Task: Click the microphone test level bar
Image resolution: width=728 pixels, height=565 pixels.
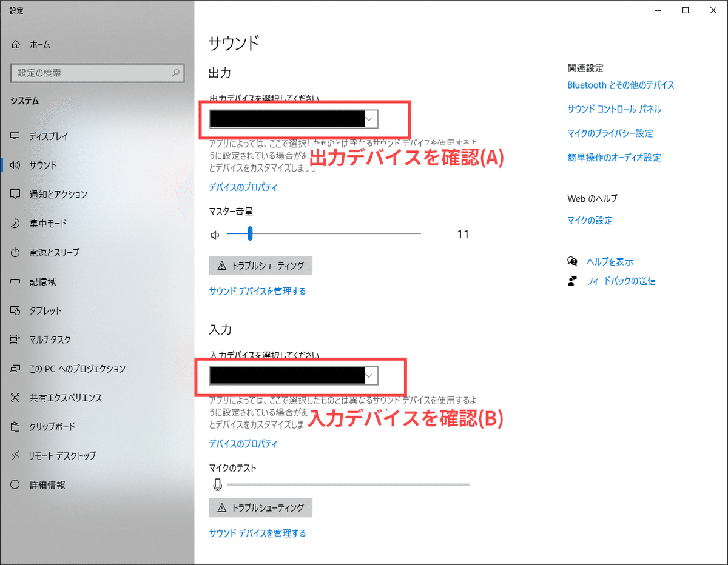Action: (348, 485)
